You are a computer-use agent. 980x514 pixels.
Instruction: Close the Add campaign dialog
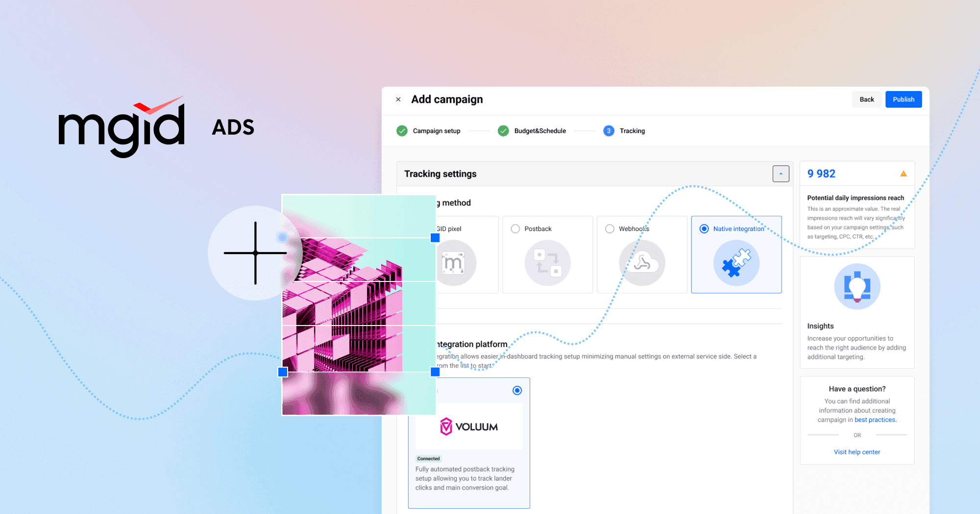tap(398, 99)
